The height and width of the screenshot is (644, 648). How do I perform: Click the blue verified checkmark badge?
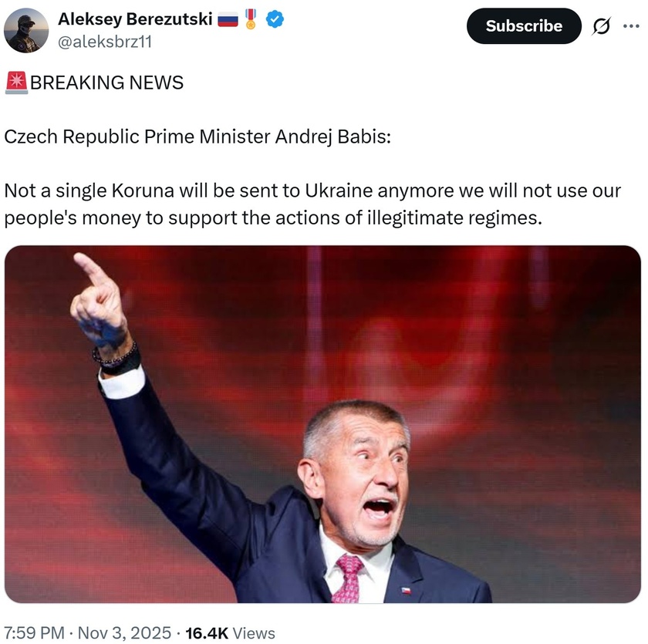(x=275, y=19)
